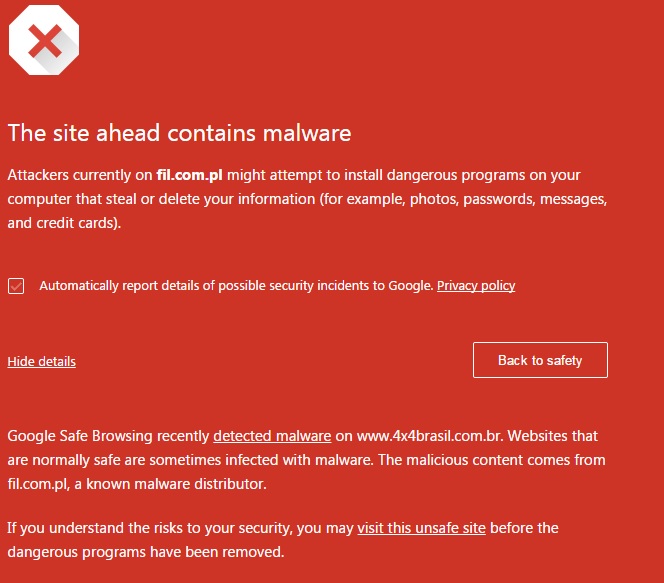Click the steal or delete your information line

pyautogui.click(x=307, y=199)
